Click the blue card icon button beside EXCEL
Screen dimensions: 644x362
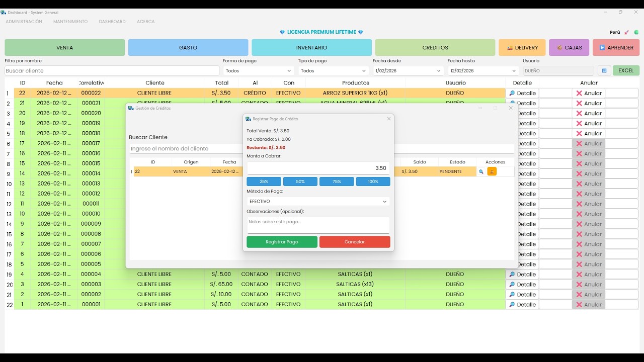pyautogui.click(x=604, y=71)
